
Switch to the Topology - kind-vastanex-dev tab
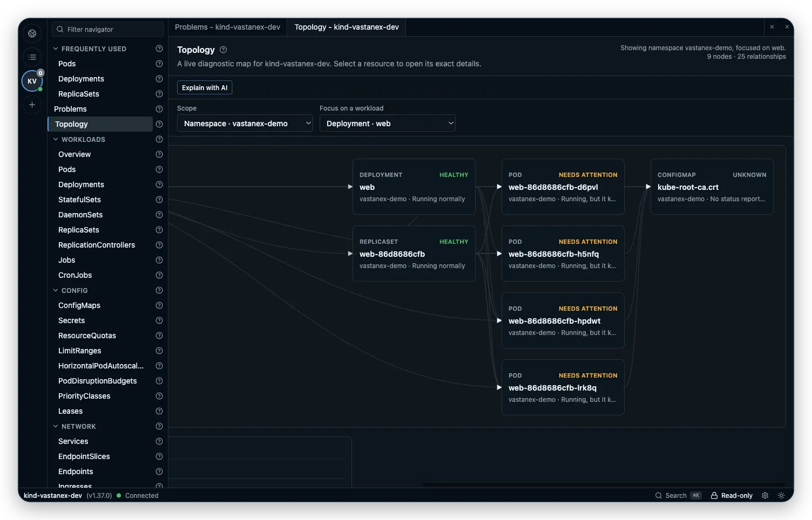(x=347, y=27)
